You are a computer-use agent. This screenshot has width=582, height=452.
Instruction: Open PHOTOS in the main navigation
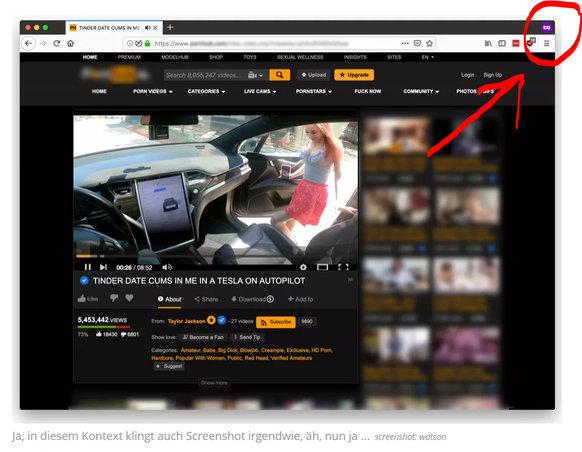[x=466, y=91]
